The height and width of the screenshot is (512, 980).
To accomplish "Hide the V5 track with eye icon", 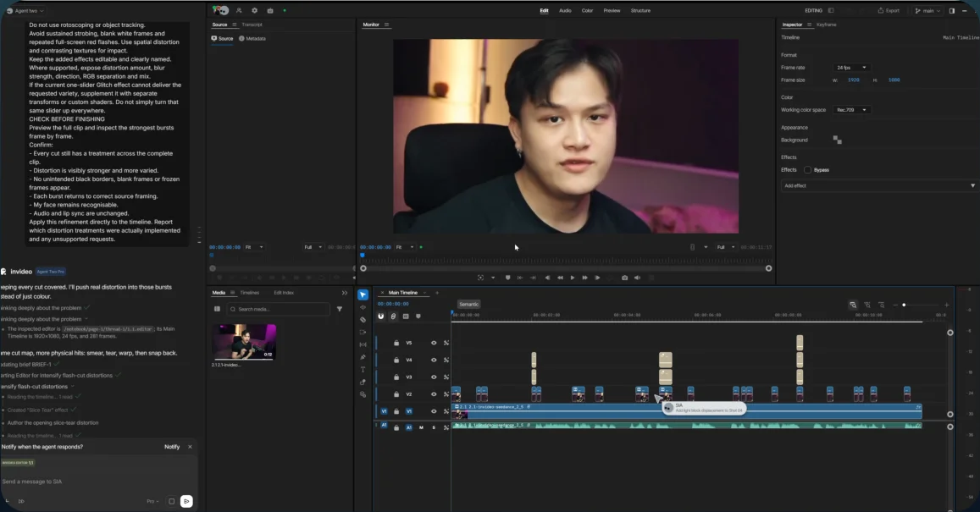I will pos(434,343).
